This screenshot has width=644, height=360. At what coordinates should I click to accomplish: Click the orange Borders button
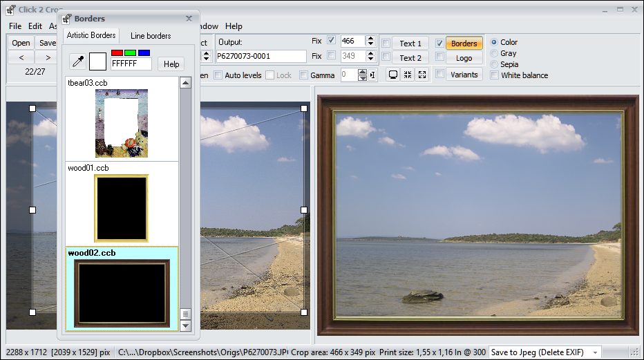coord(464,44)
